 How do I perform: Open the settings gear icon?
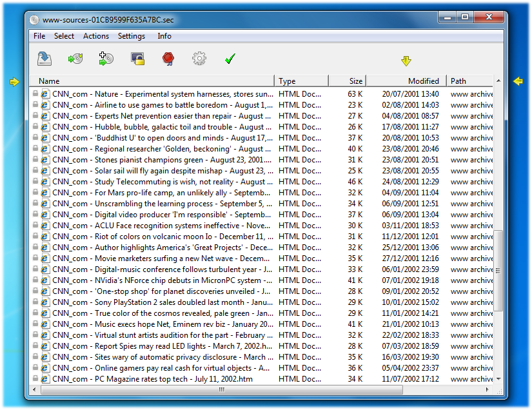coord(199,58)
